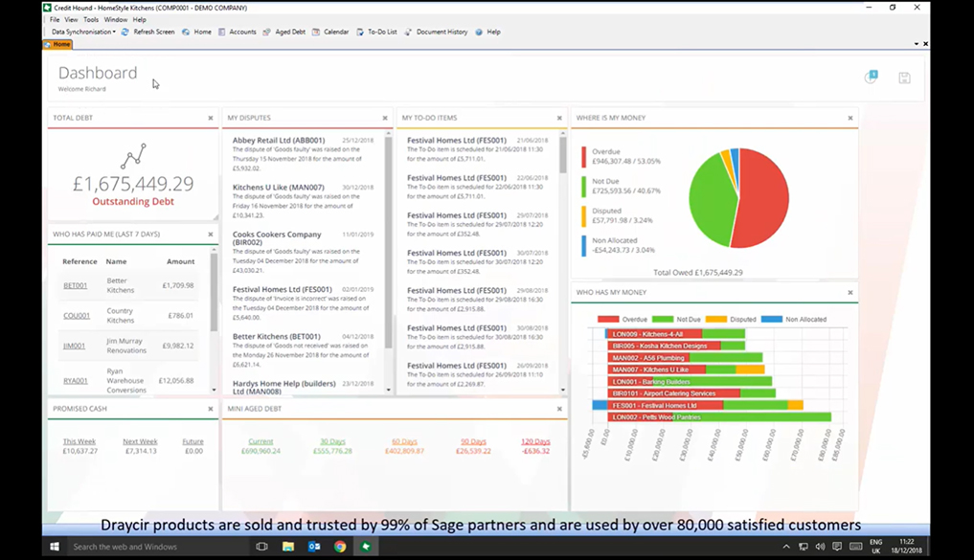Open the Accounts toolbar icon

(222, 32)
